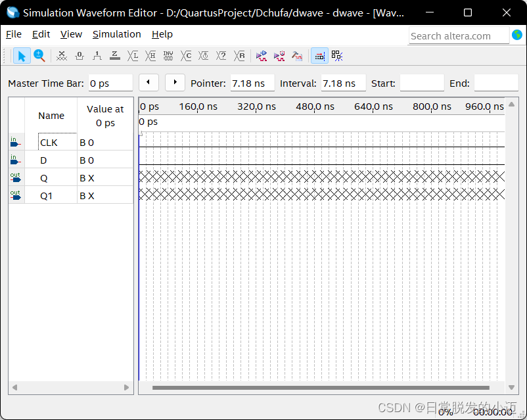
Task: Click the Pointer value field
Action: click(x=252, y=83)
